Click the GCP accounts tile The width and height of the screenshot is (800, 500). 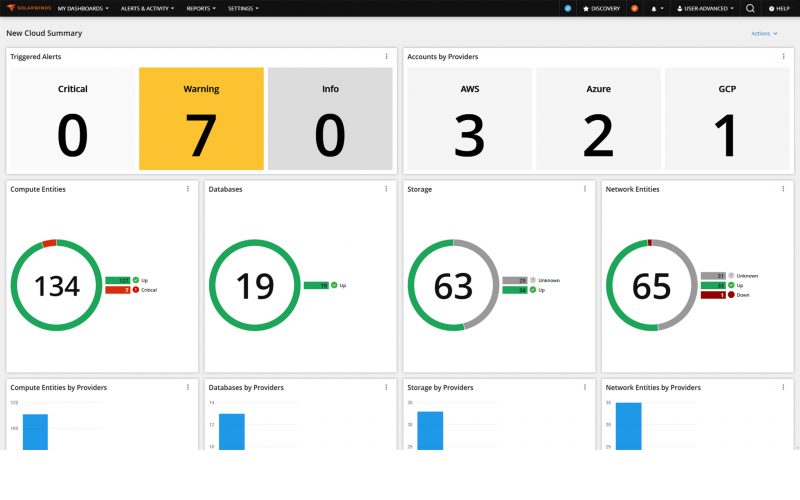[x=727, y=118]
